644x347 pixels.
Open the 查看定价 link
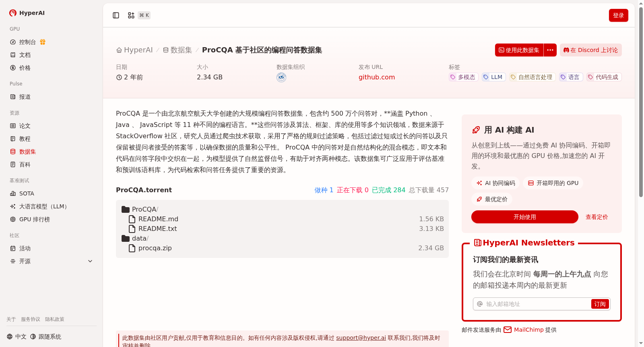597,217
